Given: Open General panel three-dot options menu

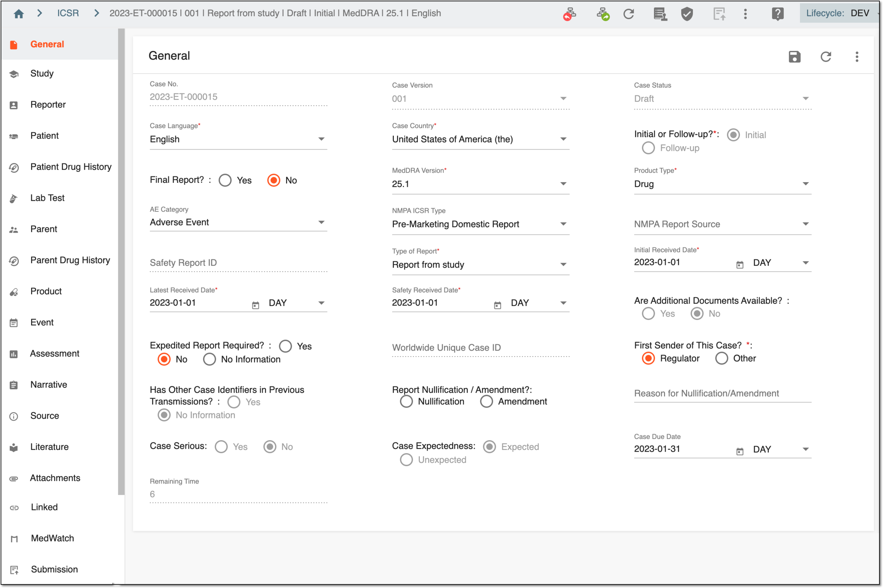Looking at the screenshot, I should [857, 56].
